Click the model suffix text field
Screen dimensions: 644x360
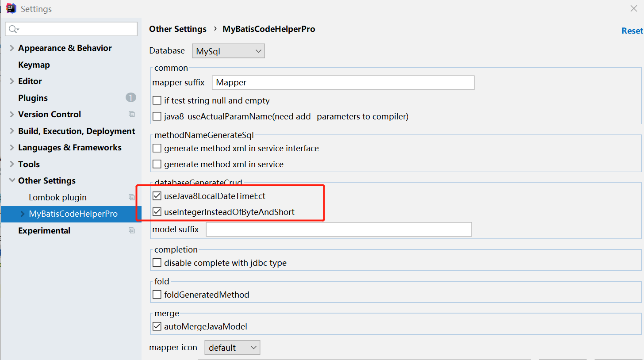[339, 229]
